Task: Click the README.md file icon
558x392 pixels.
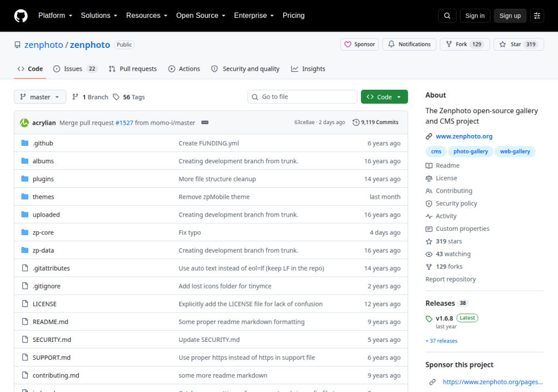Action: [25, 322]
